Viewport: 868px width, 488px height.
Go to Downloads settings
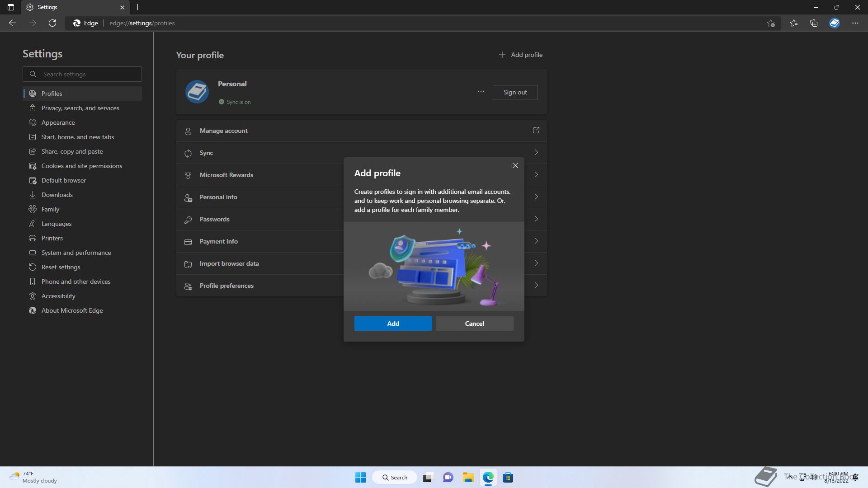[82, 195]
